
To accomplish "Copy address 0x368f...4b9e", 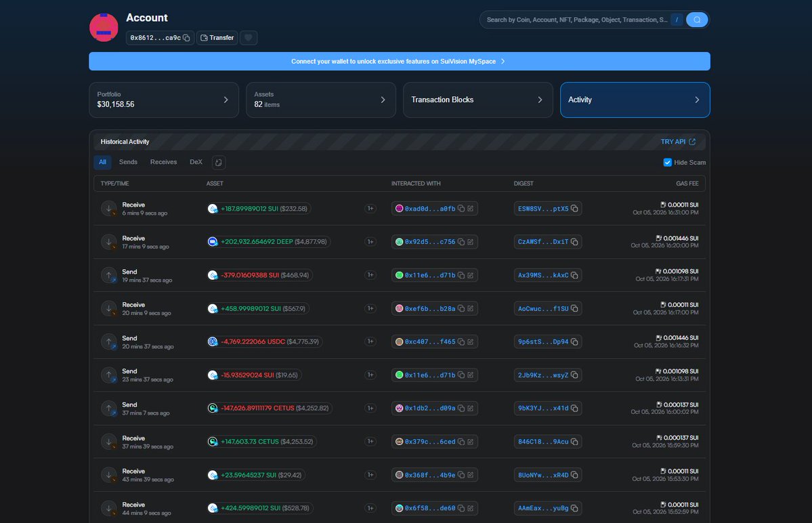I will (461, 475).
